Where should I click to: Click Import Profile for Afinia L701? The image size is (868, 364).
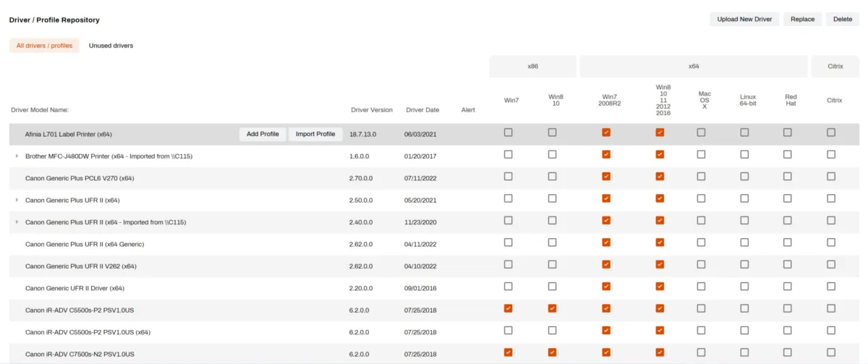click(x=315, y=134)
